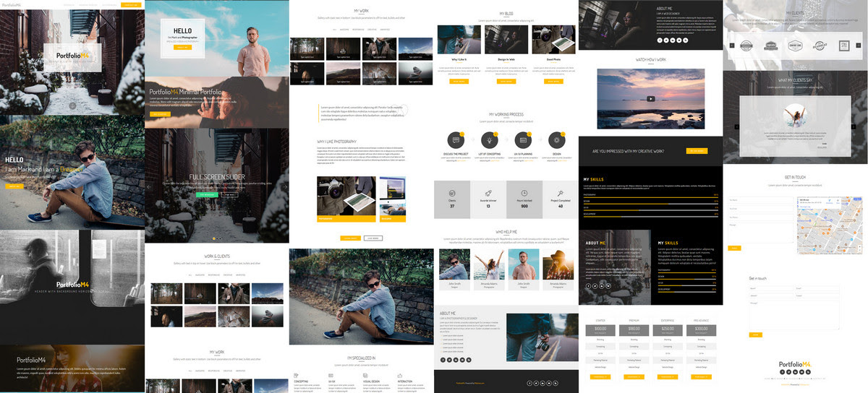Viewport: 868px width, 393px height.
Task: Click the Design step gear icon
Action: (x=556, y=139)
